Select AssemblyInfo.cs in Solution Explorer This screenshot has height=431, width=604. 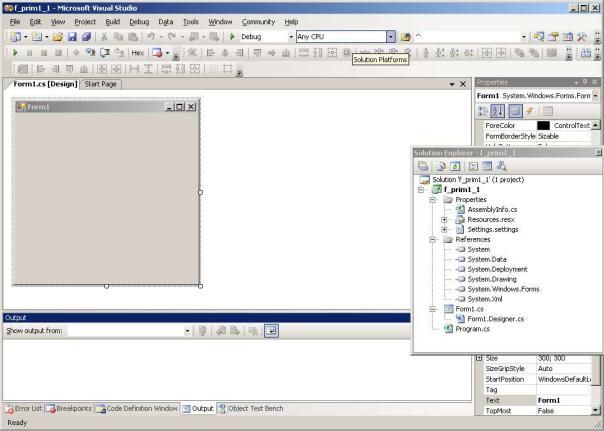tap(492, 210)
